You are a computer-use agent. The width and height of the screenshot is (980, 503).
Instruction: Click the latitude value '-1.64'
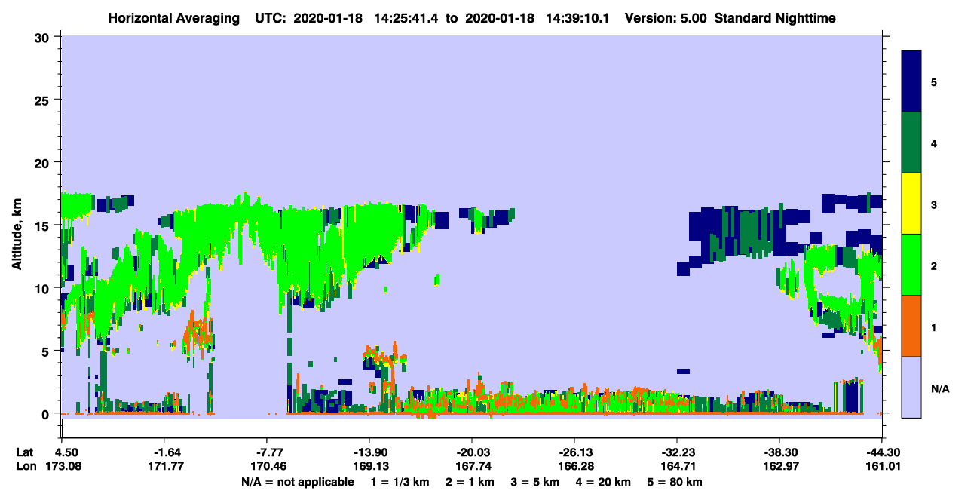pos(164,452)
